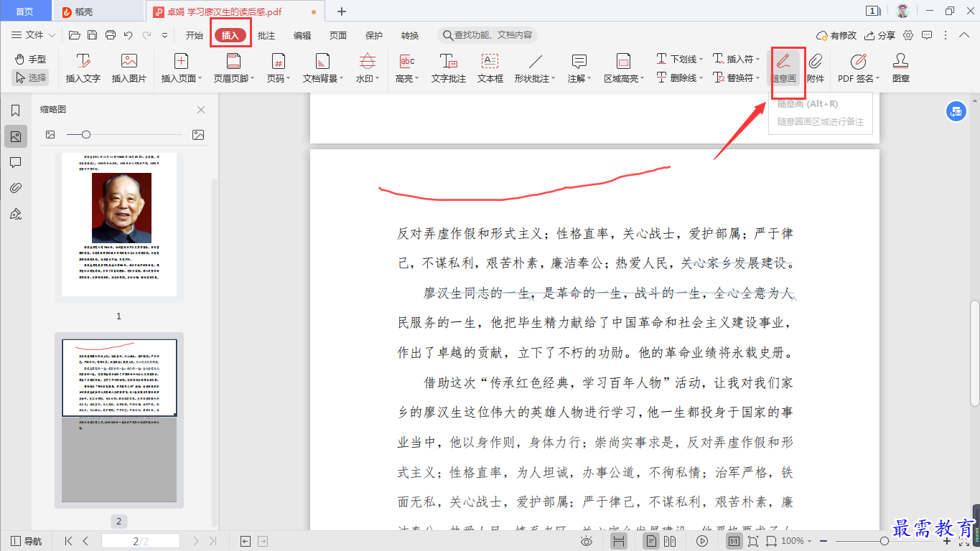Viewport: 980px width, 551px height.
Task: Go to the 首页 home tab
Action: point(24,11)
